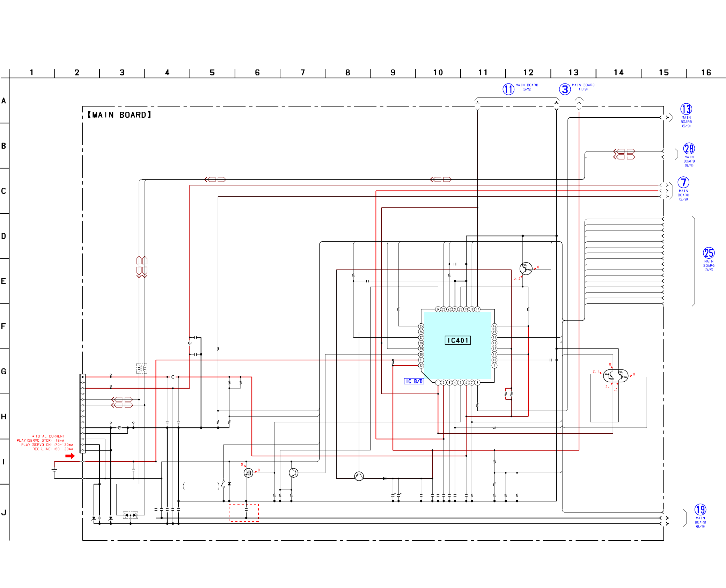Click row letter F on left ruler
The height and width of the screenshot is (588, 726).
(3, 326)
